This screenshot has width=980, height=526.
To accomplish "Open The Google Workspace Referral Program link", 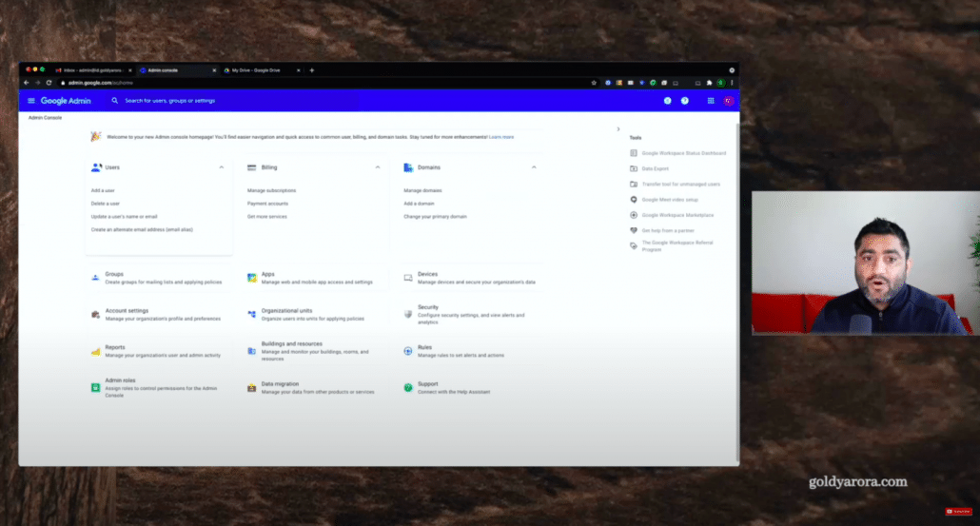I will (677, 246).
